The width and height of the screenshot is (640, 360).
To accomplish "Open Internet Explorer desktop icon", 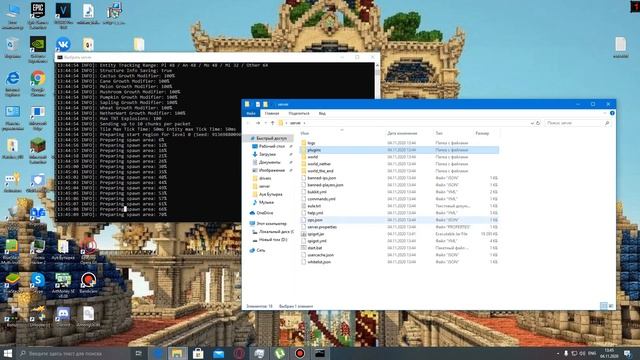I will click(13, 83).
